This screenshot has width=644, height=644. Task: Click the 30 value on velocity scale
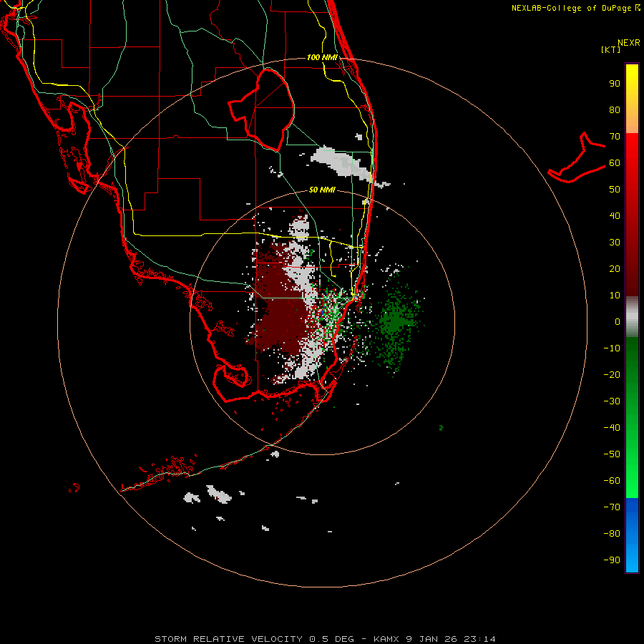(615, 243)
